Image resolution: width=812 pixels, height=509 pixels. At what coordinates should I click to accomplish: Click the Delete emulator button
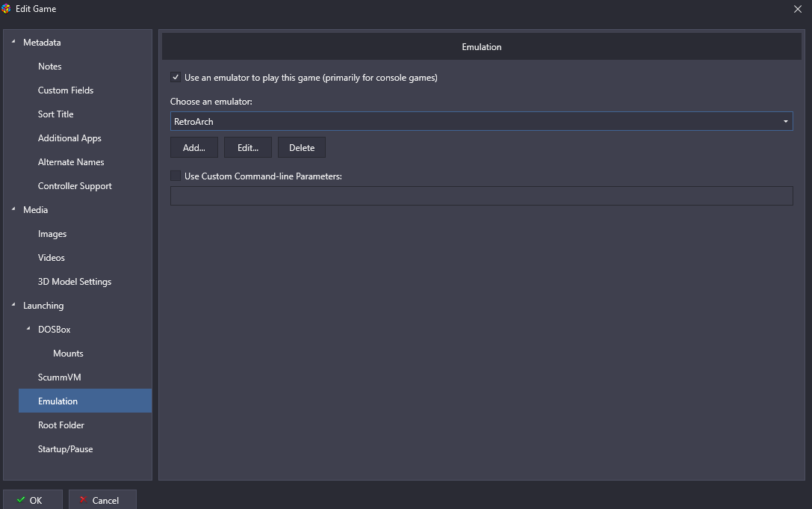[302, 147]
